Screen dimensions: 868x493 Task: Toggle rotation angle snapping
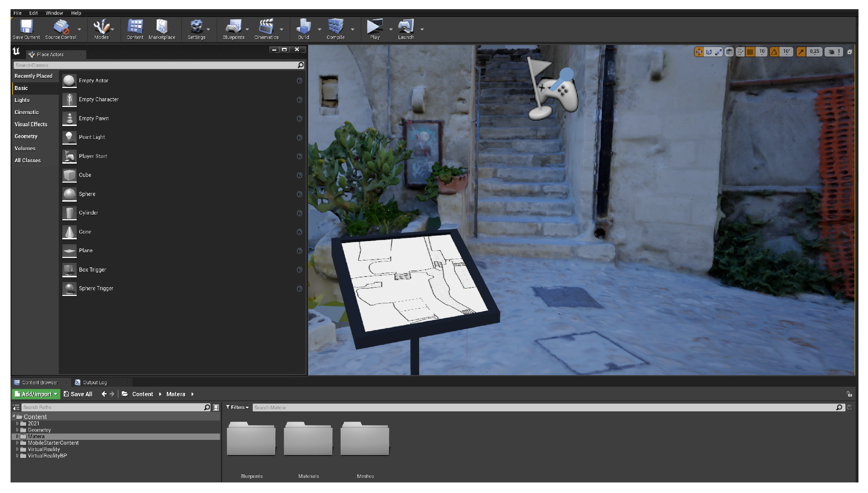tap(774, 52)
